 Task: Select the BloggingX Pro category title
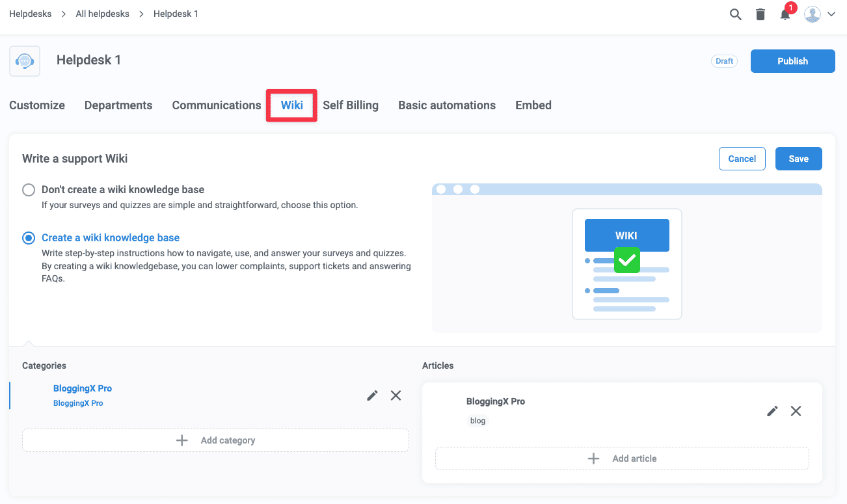click(83, 388)
